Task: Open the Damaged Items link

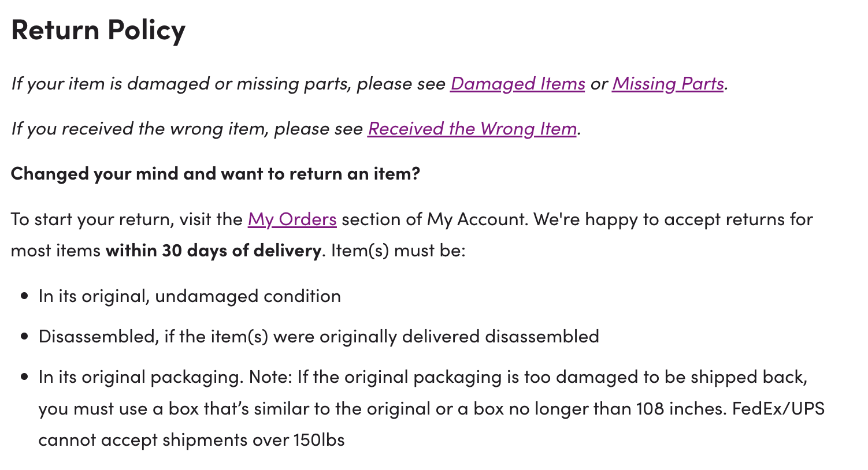Action: (517, 84)
